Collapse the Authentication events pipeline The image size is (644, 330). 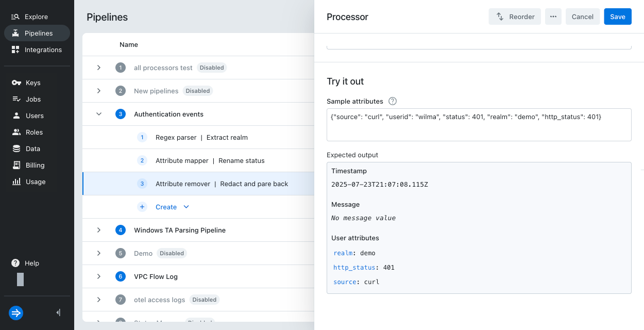coord(98,114)
